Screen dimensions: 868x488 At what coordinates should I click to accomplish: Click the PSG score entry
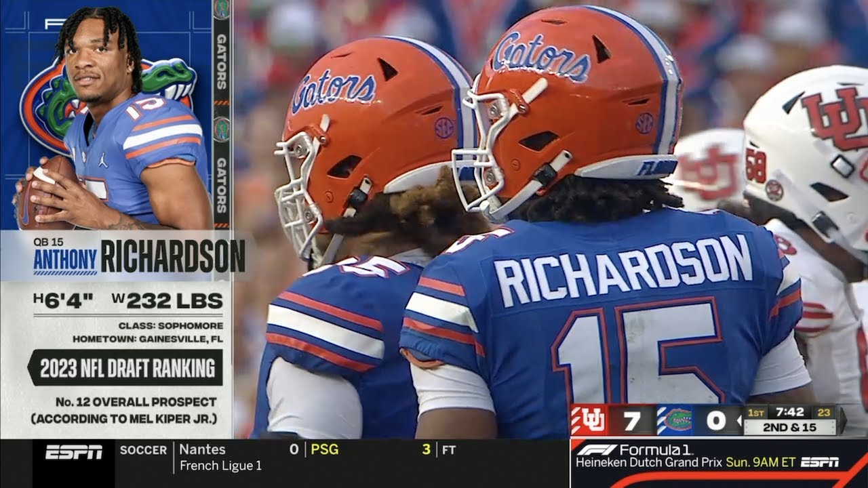point(371,449)
